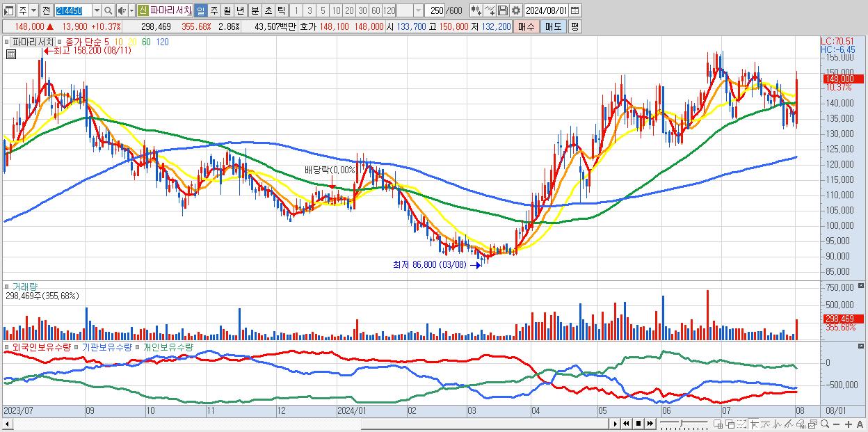868x432 pixels.
Task: Open the 주 market type dropdown arrow
Action: [x=33, y=11]
